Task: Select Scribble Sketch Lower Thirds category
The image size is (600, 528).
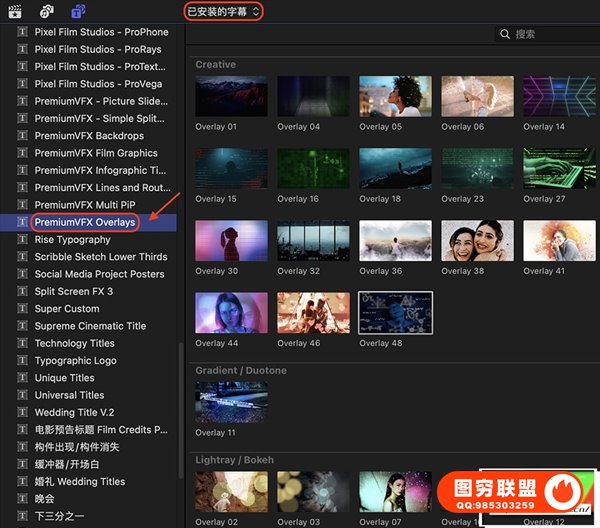Action: tap(101, 257)
